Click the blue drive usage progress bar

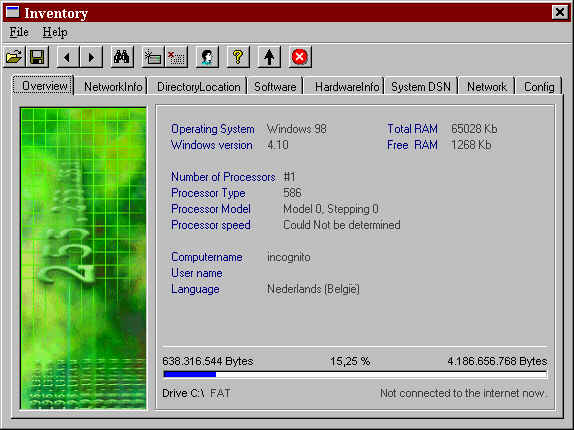(355, 374)
